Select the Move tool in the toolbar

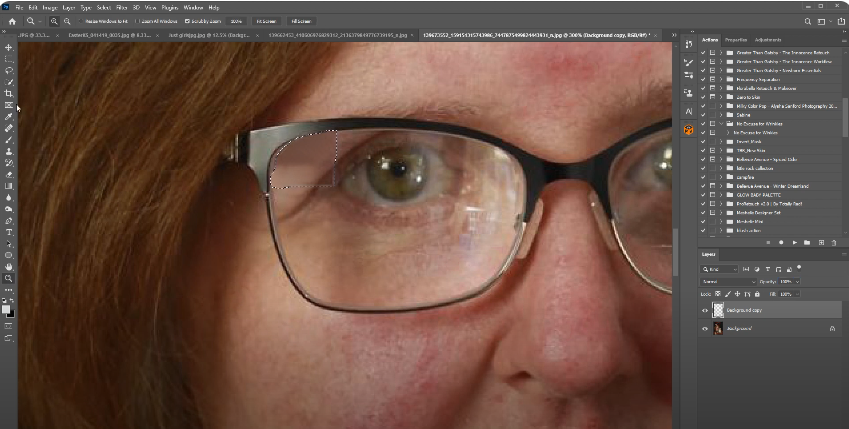(9, 48)
